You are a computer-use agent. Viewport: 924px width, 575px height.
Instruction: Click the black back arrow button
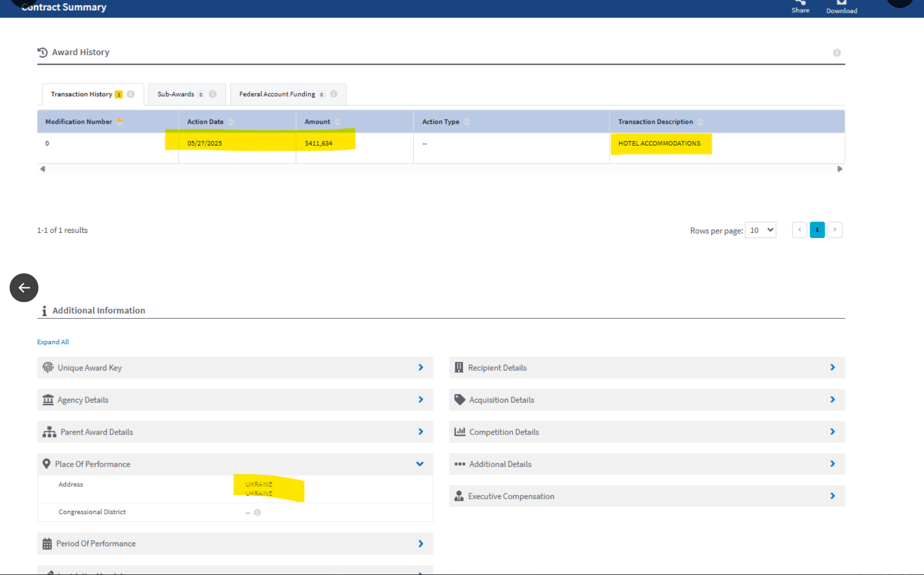(x=24, y=288)
